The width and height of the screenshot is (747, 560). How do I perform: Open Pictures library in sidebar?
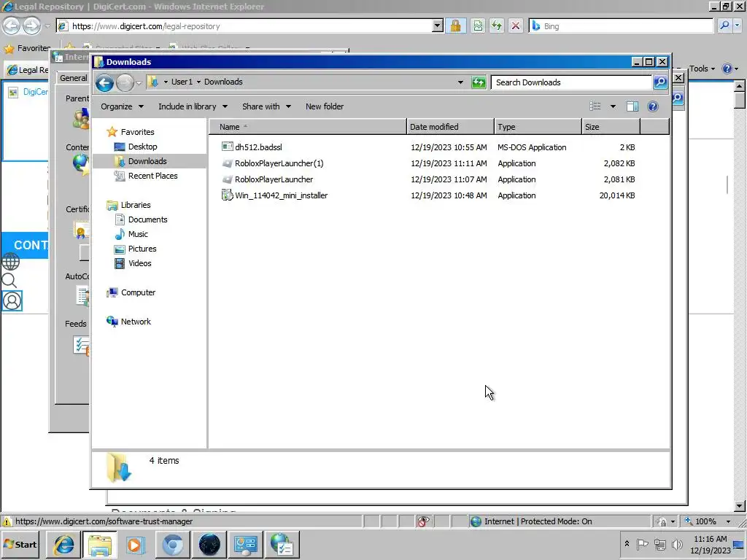pos(142,249)
